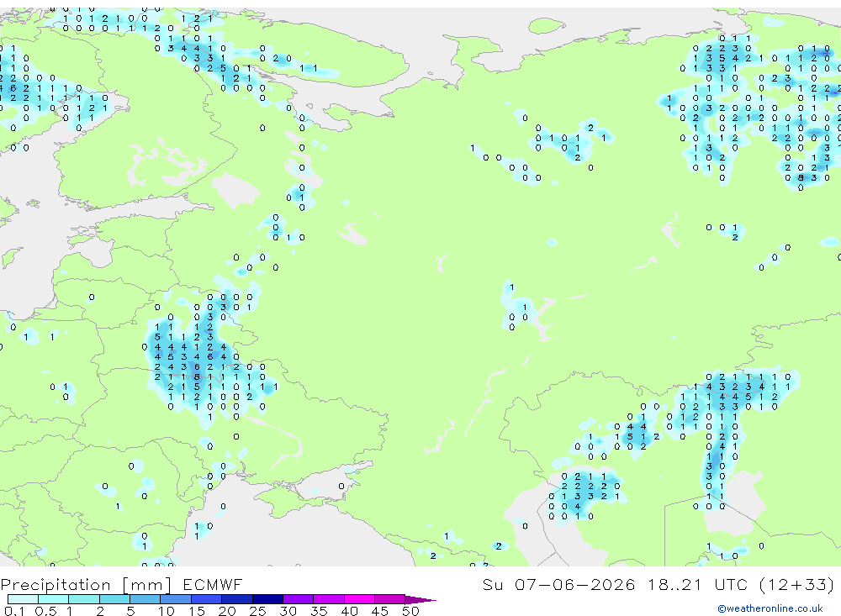Select the 35–40 mm legend color box
Image resolution: width=841 pixels, height=616 pixels.
329,599
